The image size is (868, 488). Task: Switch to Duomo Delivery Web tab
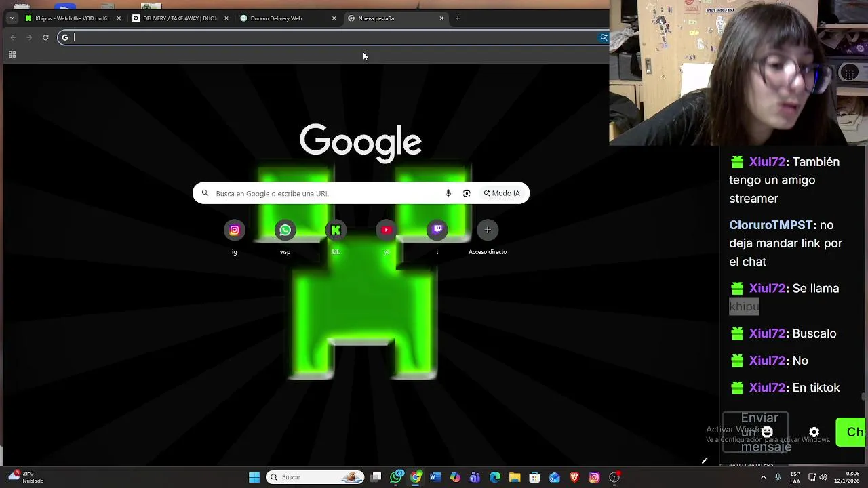[288, 18]
